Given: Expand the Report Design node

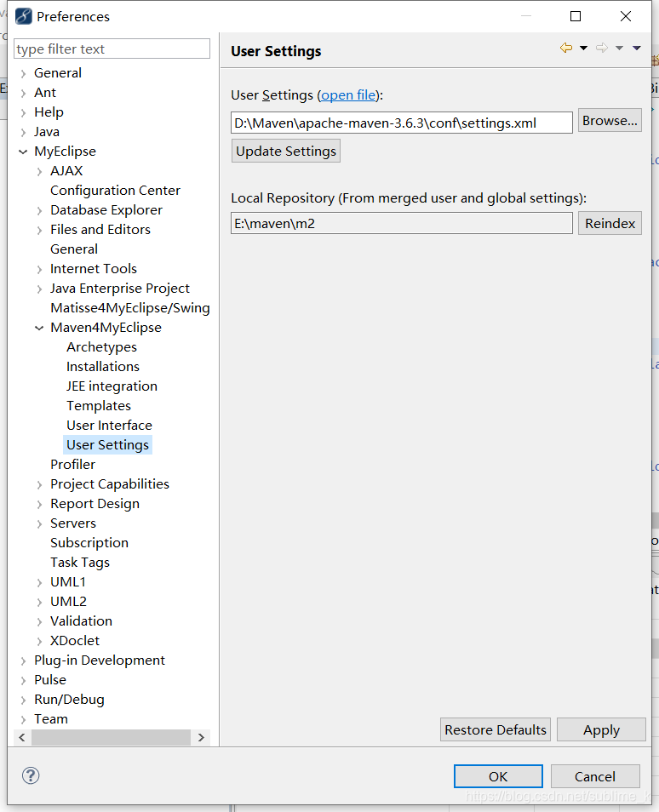Looking at the screenshot, I should 39,505.
